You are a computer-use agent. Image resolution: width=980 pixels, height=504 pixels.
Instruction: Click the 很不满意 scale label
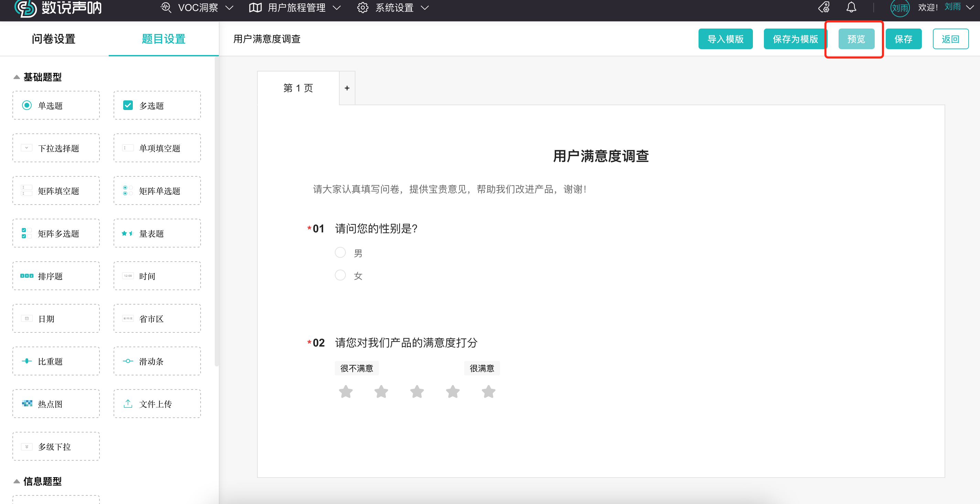tap(356, 368)
